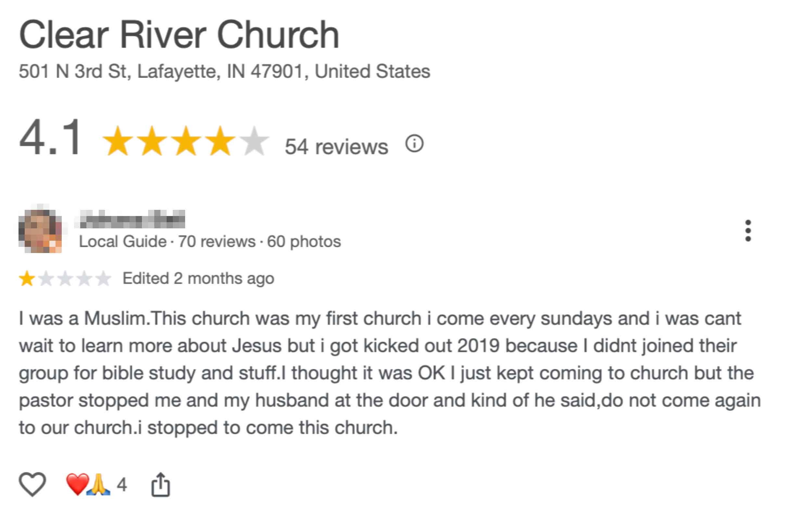Click the reaction count of 4
Viewport: 812px width, 509px height.
pos(122,485)
